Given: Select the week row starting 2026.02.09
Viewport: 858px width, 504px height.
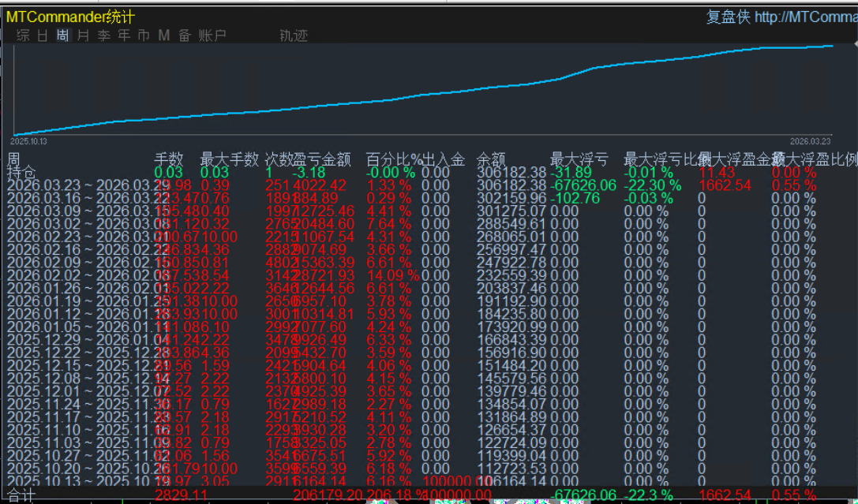Looking at the screenshot, I should point(429,263).
